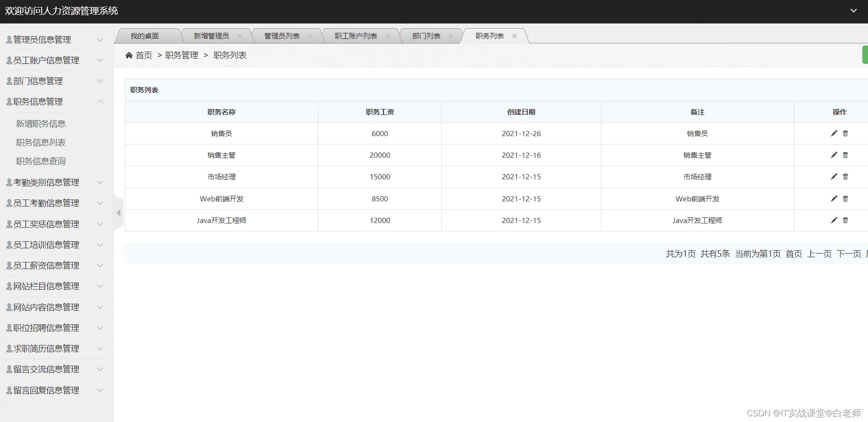Select salary cell 12000

point(380,221)
